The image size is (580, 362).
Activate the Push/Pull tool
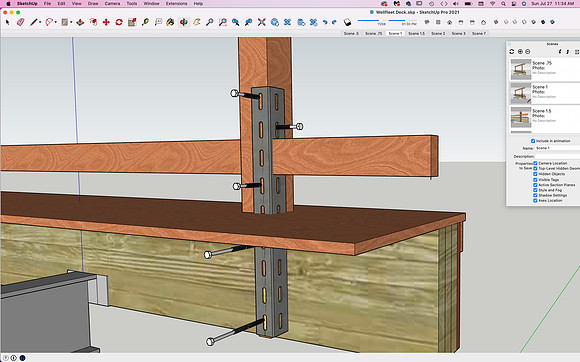click(x=80, y=22)
